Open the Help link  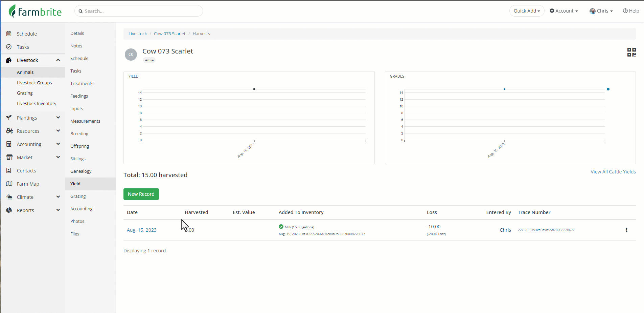[x=631, y=11]
